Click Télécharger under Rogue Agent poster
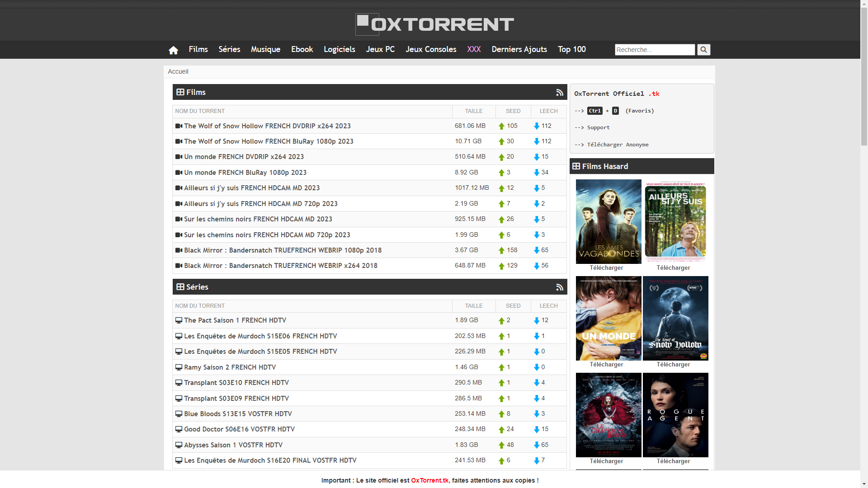Viewport: 868px width, 488px height. point(673,461)
